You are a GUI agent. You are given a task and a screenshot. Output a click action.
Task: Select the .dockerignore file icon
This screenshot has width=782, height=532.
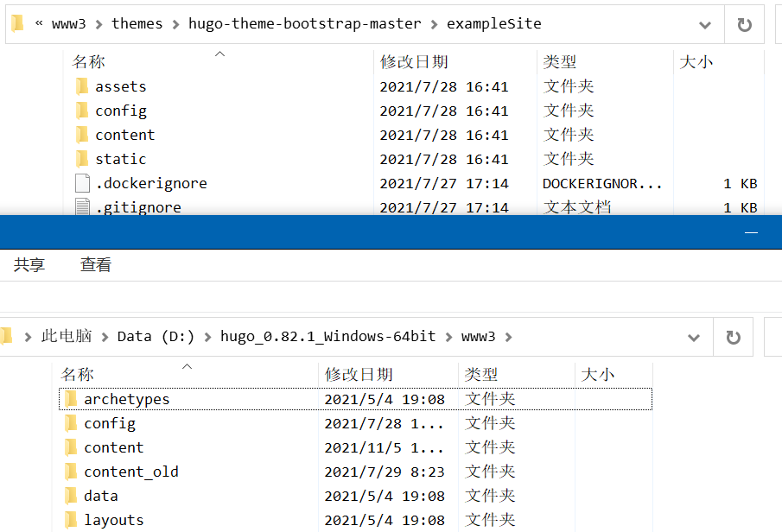click(82, 183)
